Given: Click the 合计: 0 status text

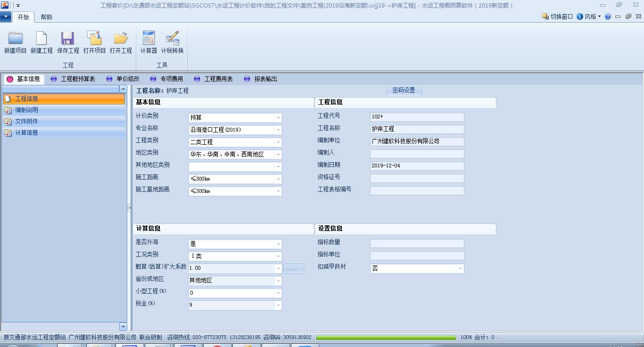Looking at the screenshot, I should [x=484, y=338].
